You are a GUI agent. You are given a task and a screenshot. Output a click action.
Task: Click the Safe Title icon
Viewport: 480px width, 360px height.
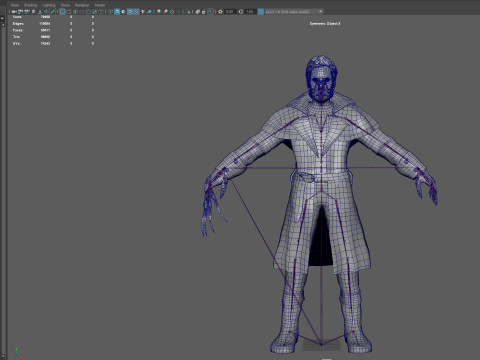click(101, 12)
